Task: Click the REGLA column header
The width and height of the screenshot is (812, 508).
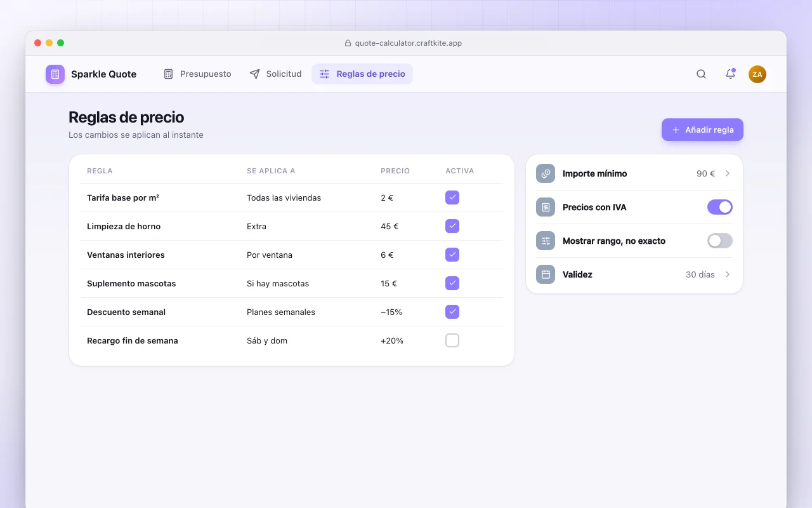Action: (x=100, y=171)
